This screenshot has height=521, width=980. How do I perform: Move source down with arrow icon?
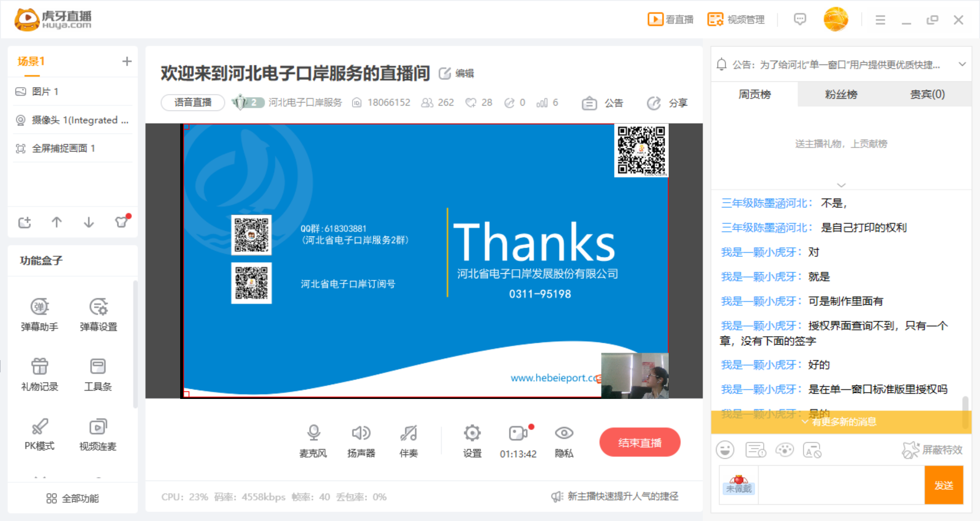click(x=89, y=222)
